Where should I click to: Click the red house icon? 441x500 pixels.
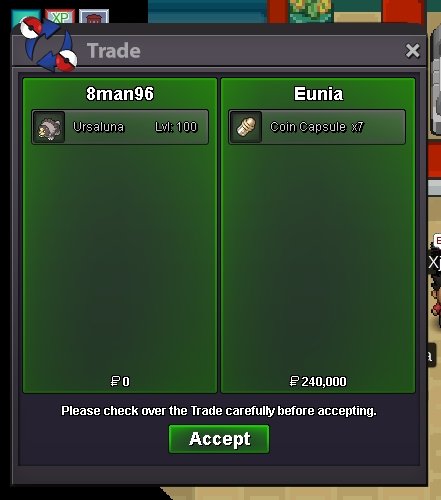coord(94,17)
